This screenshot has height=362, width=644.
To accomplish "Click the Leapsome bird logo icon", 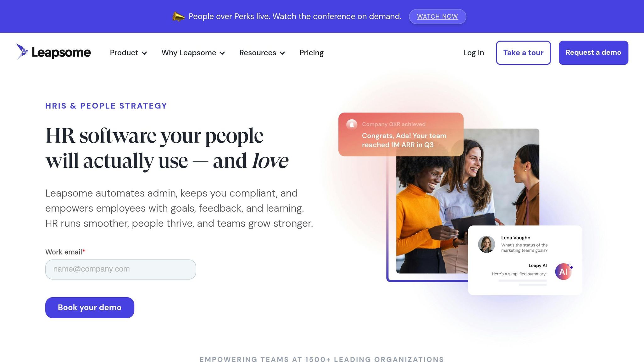I will pos(22,52).
